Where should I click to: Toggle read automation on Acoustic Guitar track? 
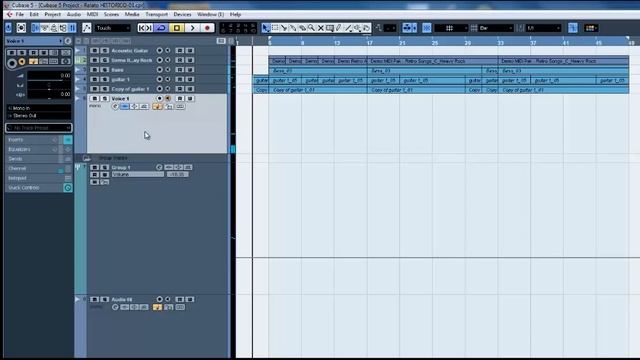coord(180,51)
